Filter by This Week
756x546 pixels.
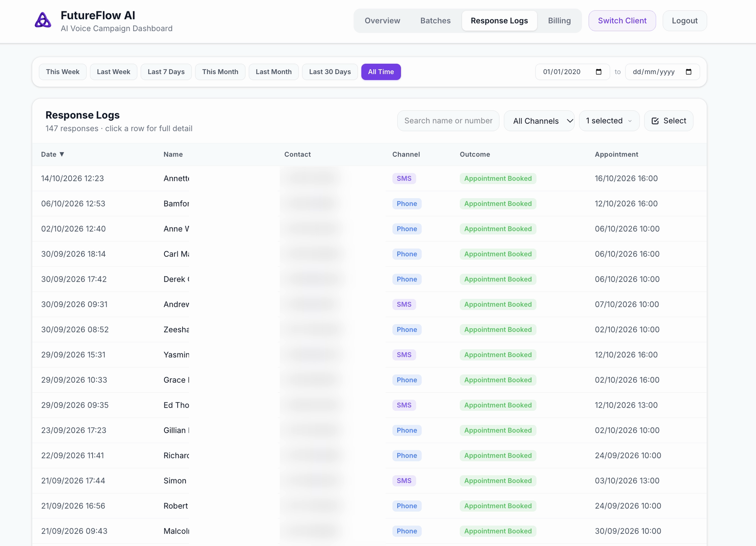click(x=63, y=72)
